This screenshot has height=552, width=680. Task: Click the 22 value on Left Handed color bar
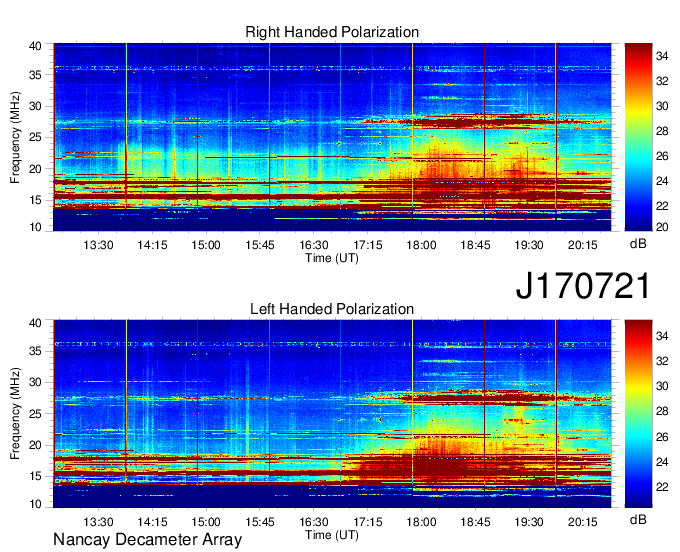click(662, 487)
